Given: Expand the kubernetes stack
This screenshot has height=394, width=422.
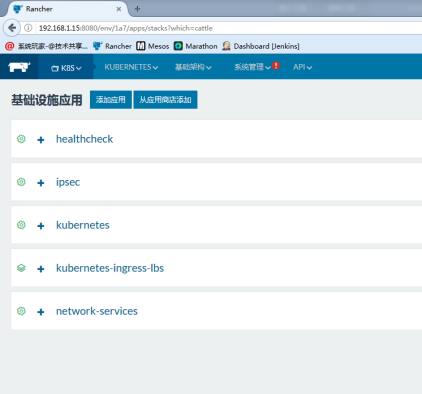Looking at the screenshot, I should (41, 226).
